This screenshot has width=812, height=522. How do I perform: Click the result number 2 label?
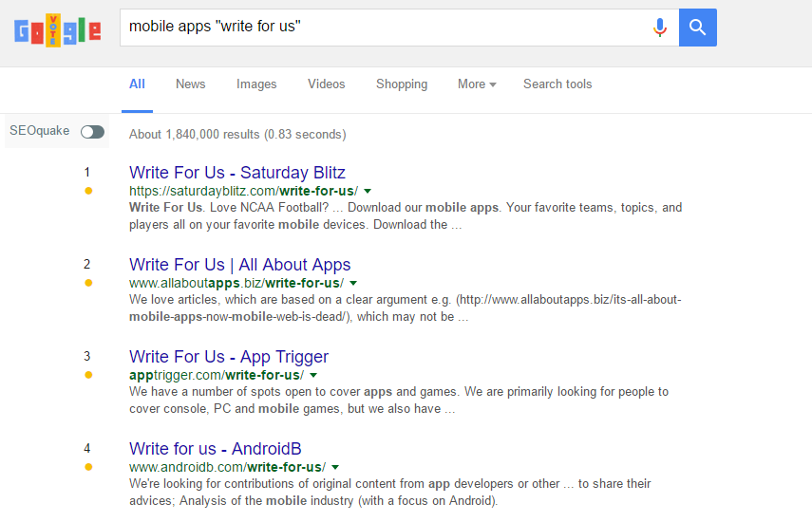point(87,265)
